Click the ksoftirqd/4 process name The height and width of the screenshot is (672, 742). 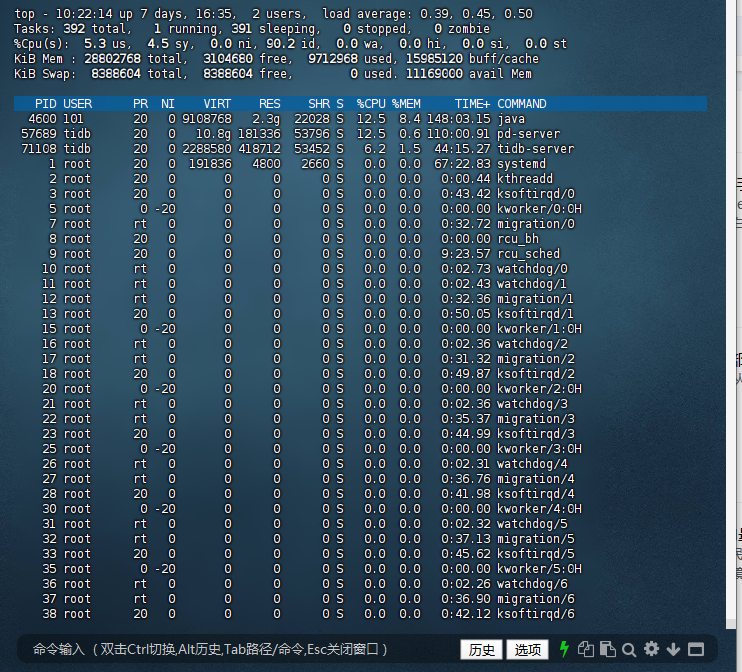click(x=536, y=494)
